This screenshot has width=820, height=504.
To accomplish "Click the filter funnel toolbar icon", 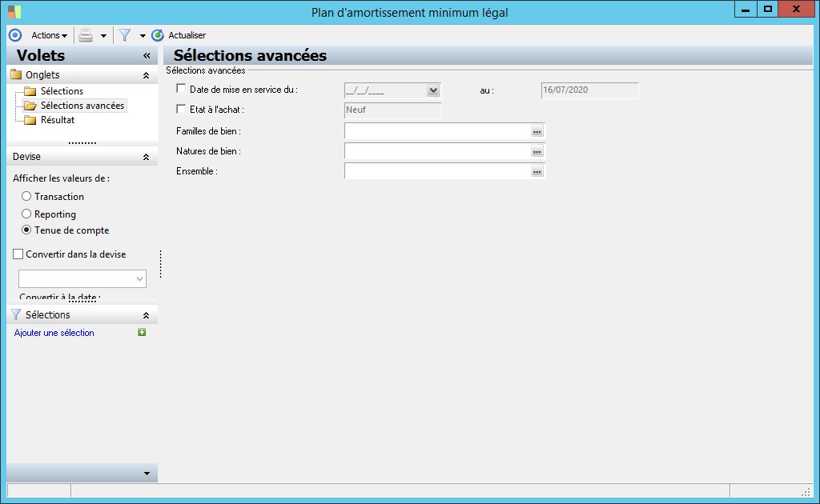I will (x=125, y=35).
